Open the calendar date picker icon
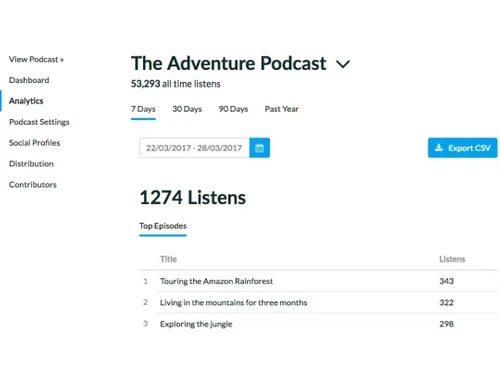This screenshot has height=375, width=500. click(x=259, y=148)
